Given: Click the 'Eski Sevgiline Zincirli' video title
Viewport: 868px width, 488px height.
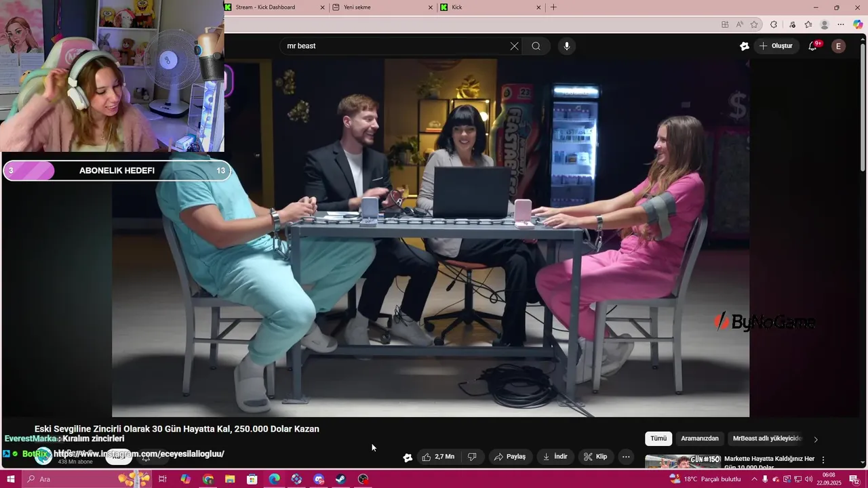Looking at the screenshot, I should coord(177,429).
